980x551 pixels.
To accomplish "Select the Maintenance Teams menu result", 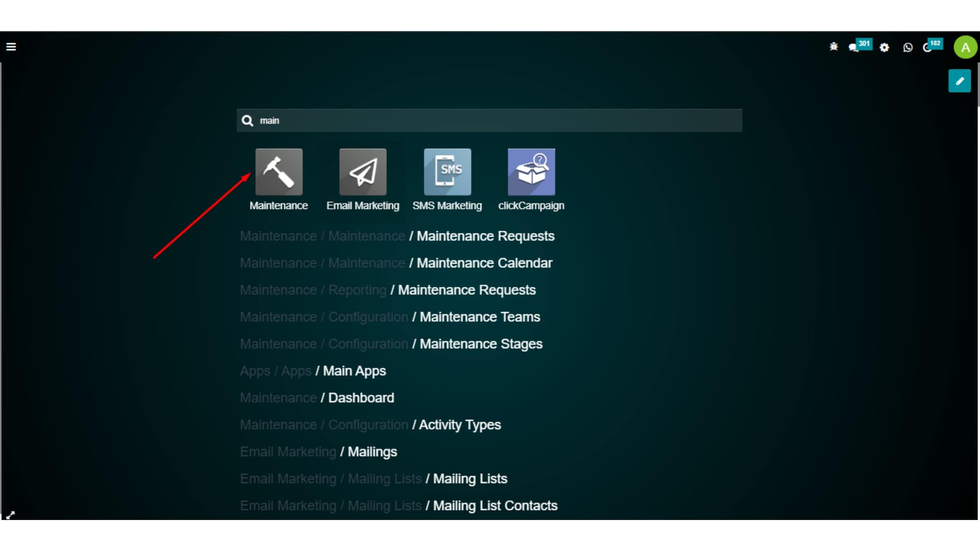I will [x=479, y=317].
